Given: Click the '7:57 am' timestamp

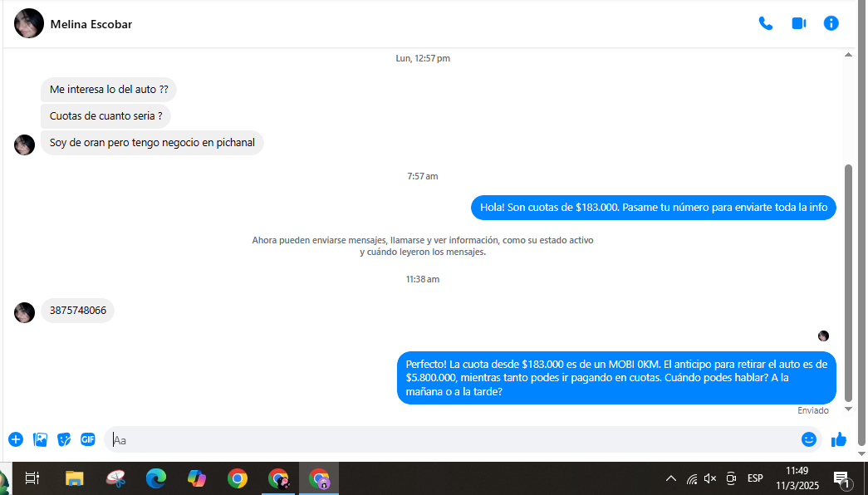Looking at the screenshot, I should tap(423, 177).
